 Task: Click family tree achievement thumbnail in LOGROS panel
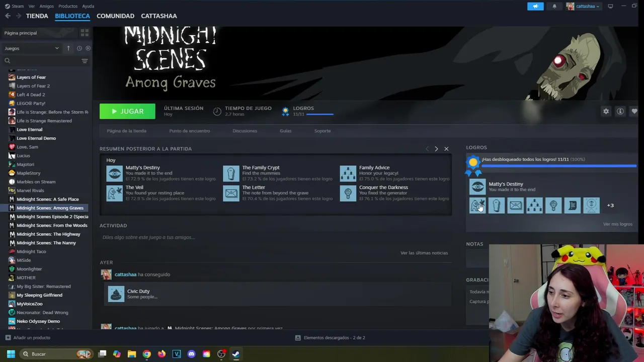click(534, 205)
